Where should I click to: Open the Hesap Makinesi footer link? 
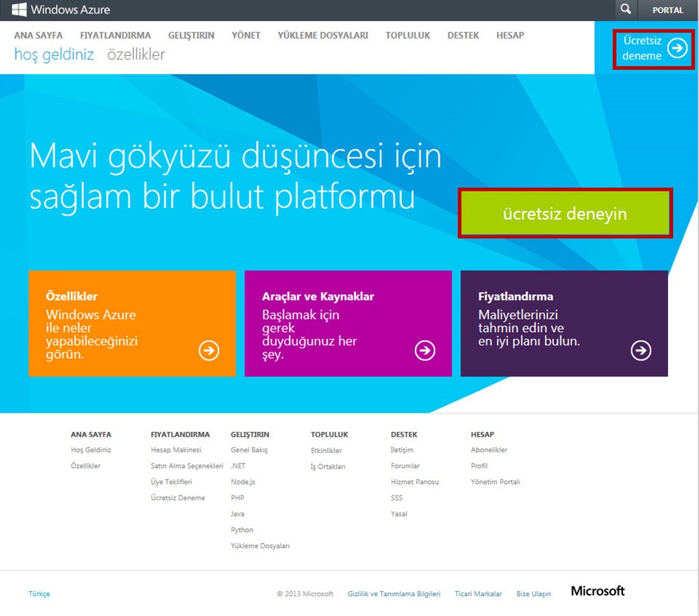pyautogui.click(x=176, y=450)
